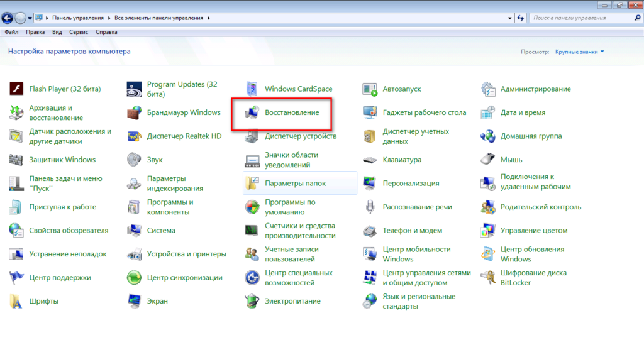The width and height of the screenshot is (644, 362).
Task: Open Центр управления сетями и общим доступом
Action: (427, 277)
